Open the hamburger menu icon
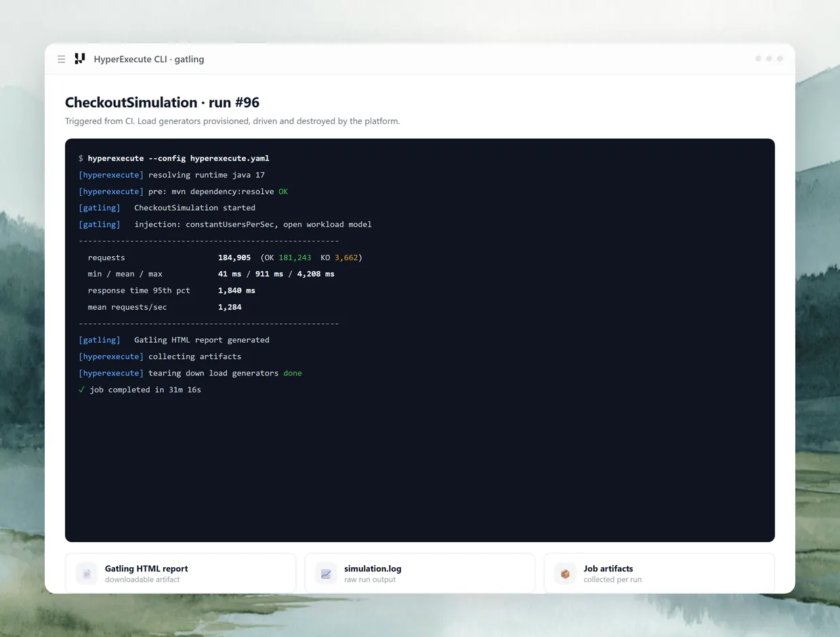The width and height of the screenshot is (840, 637). 62,59
